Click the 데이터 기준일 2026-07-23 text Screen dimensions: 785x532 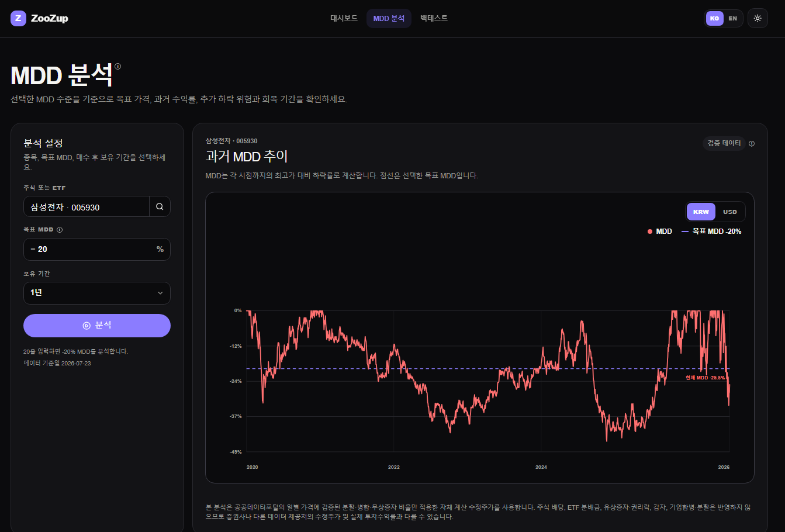point(57,363)
